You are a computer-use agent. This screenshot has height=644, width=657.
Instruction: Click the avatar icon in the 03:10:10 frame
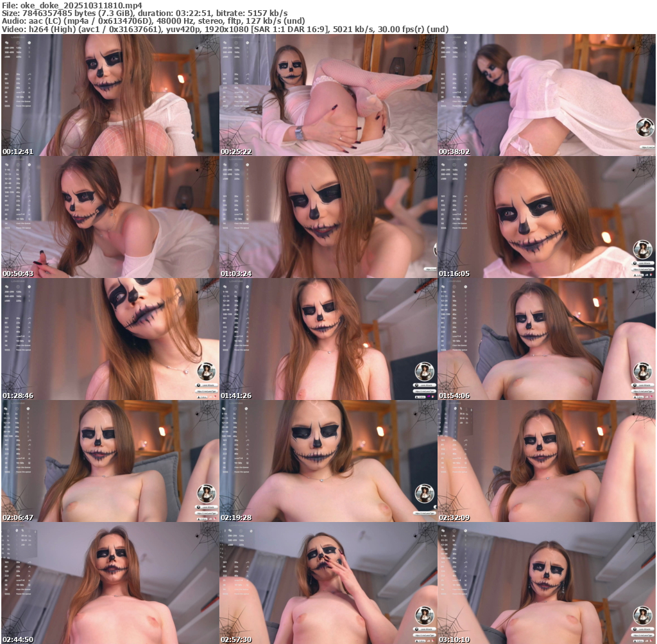coord(644,615)
